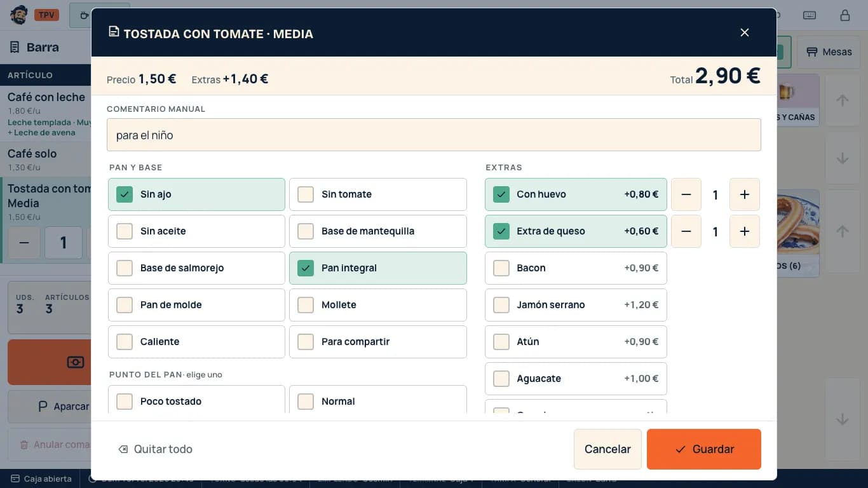The width and height of the screenshot is (868, 488).
Task: Open the on-screen keyboard icon
Action: pos(810,15)
